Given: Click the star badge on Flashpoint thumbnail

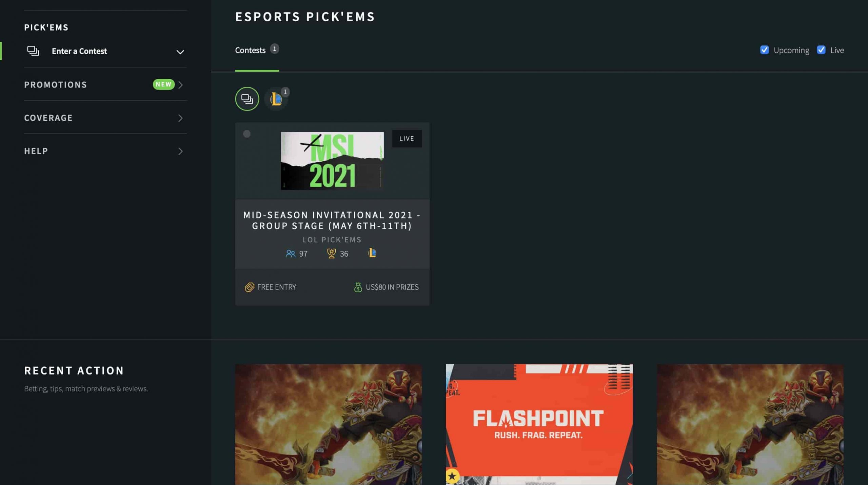Looking at the screenshot, I should (x=452, y=476).
